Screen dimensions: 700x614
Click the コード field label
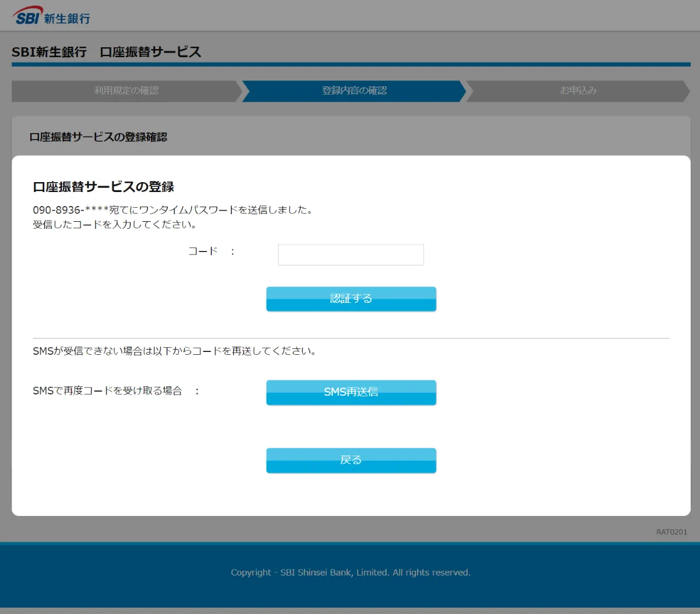tap(202, 252)
